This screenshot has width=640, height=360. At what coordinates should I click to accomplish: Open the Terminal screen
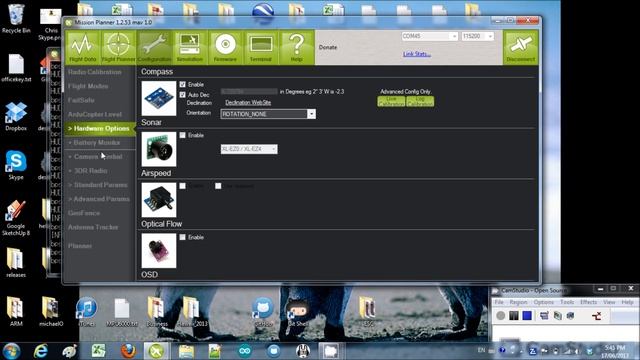point(261,47)
